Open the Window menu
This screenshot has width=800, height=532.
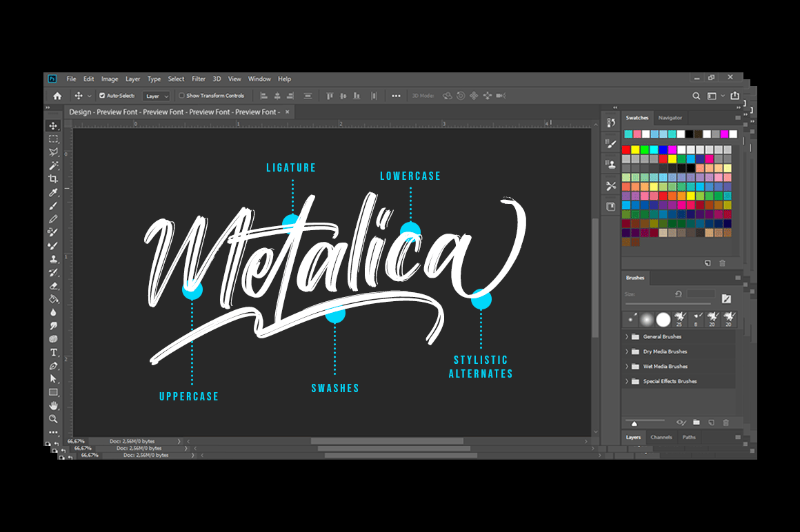pos(259,79)
